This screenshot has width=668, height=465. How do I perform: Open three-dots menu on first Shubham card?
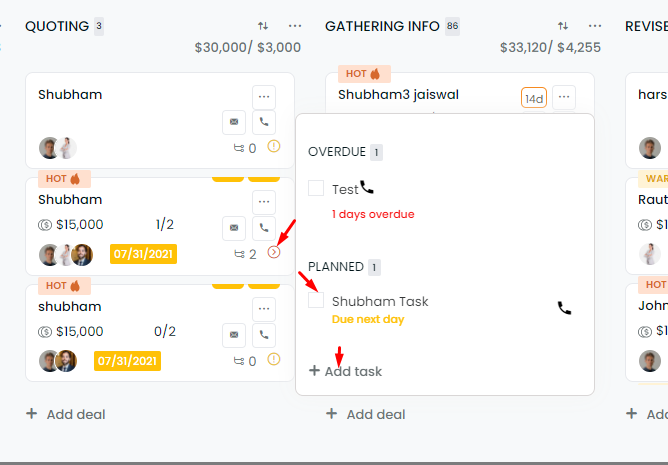pyautogui.click(x=264, y=97)
